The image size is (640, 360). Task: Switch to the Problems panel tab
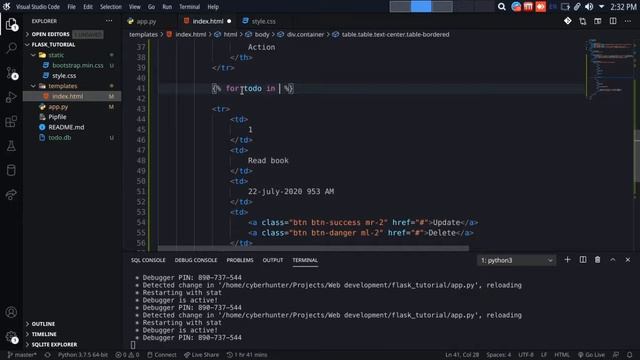coord(240,260)
